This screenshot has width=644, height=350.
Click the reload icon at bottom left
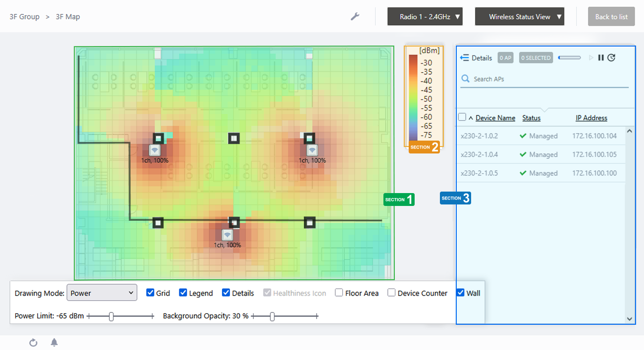click(33, 343)
